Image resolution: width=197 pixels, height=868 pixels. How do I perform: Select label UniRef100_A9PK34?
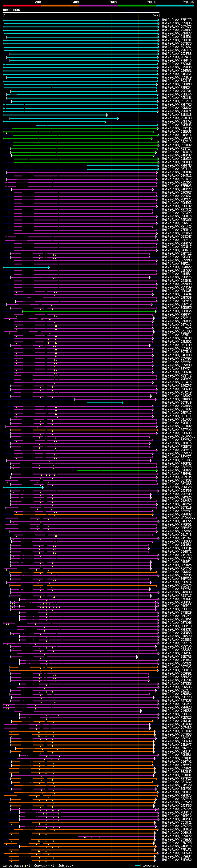point(177,88)
